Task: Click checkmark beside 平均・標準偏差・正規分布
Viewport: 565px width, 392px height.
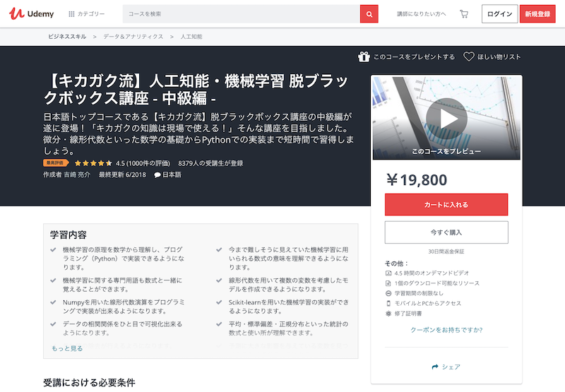Action: [x=219, y=324]
